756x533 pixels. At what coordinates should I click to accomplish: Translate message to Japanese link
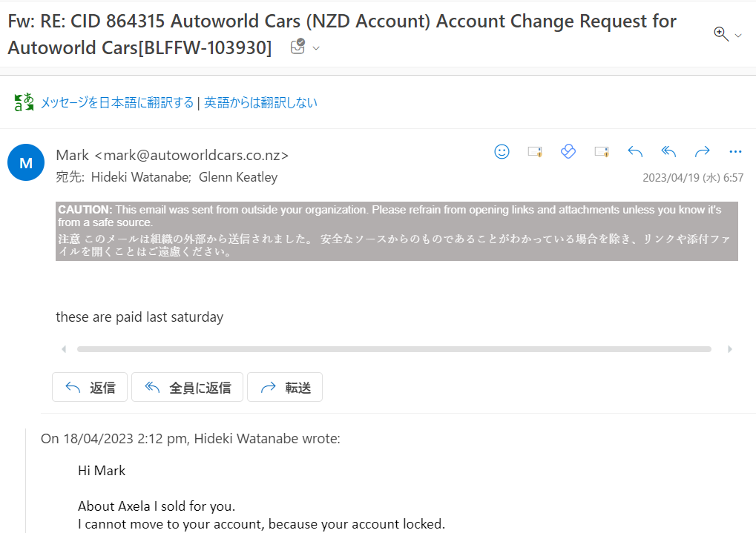tap(117, 102)
